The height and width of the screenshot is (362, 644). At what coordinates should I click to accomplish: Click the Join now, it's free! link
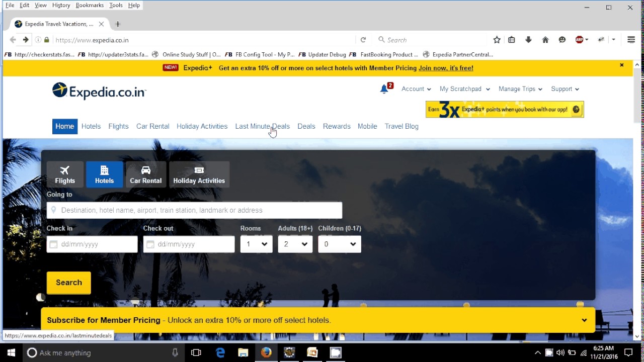click(446, 68)
